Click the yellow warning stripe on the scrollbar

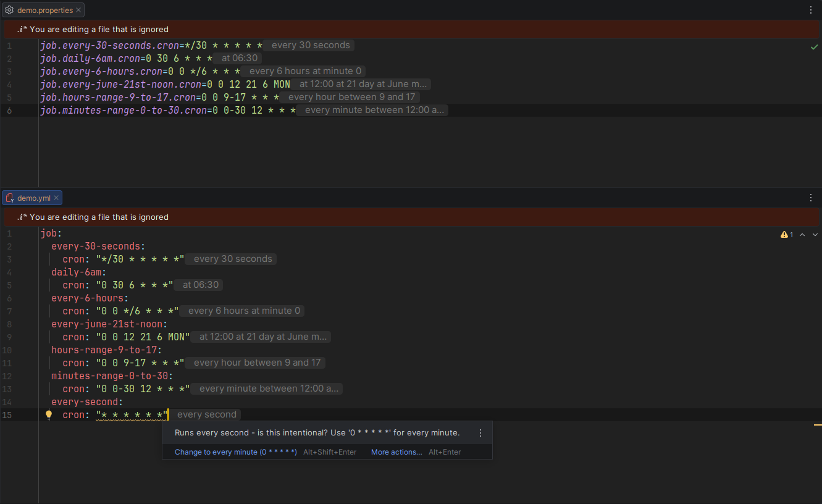[x=818, y=425]
